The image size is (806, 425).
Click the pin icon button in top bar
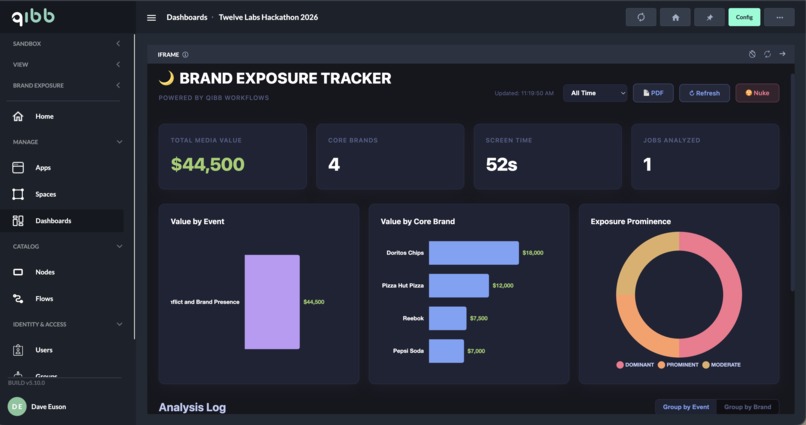[x=709, y=17]
